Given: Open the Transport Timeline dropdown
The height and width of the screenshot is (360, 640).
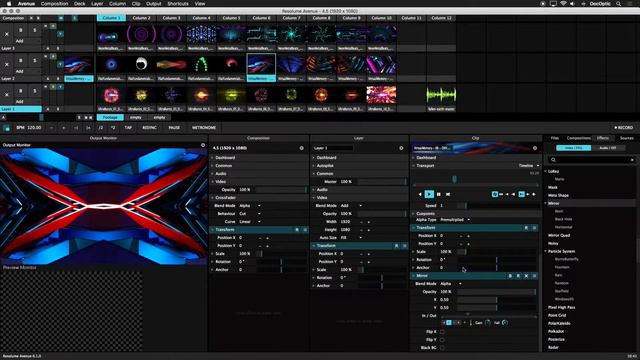Looking at the screenshot, I should pos(529,166).
